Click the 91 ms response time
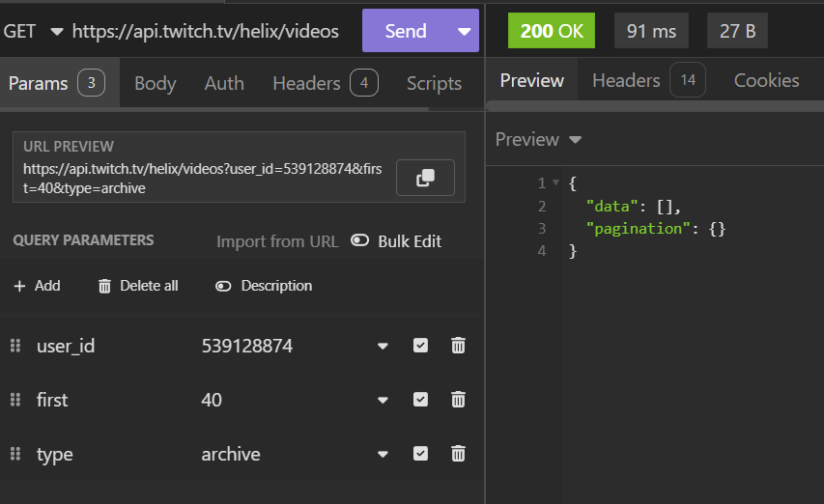This screenshot has width=824, height=504. (651, 31)
